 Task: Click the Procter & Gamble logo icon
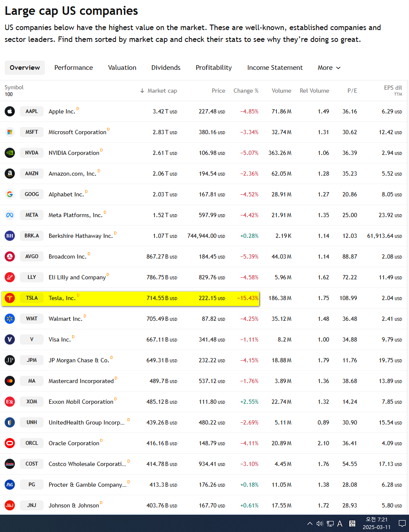click(x=10, y=485)
